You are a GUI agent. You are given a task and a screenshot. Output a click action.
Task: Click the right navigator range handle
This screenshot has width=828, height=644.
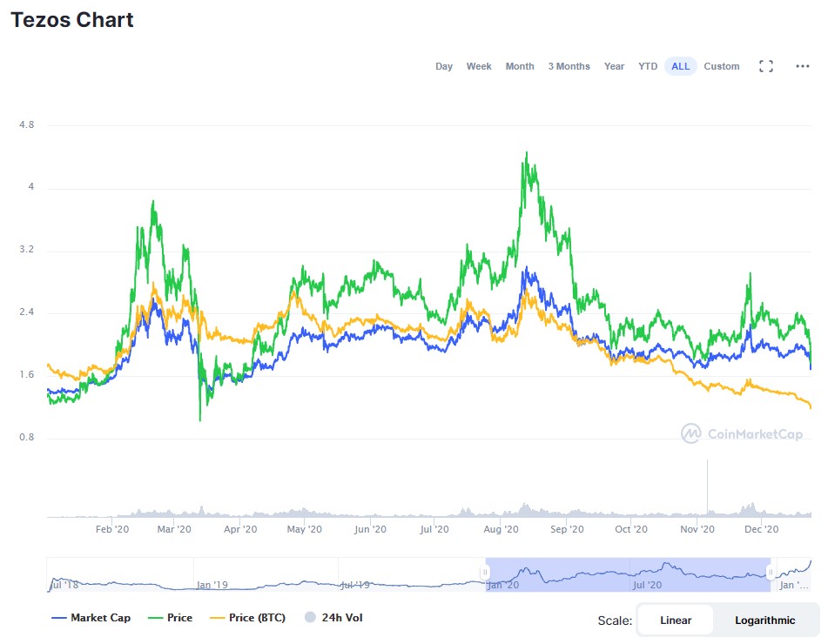click(771, 573)
